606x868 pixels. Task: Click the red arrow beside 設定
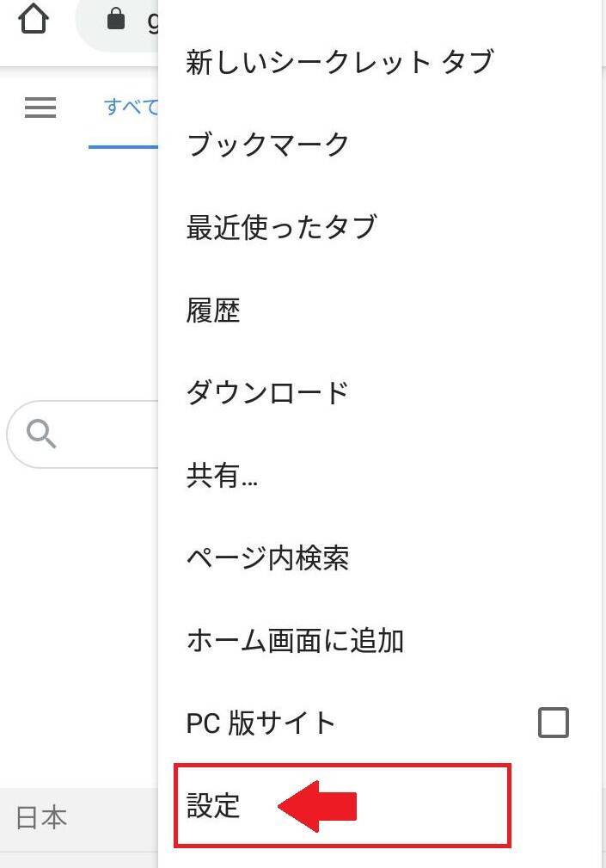tap(316, 807)
